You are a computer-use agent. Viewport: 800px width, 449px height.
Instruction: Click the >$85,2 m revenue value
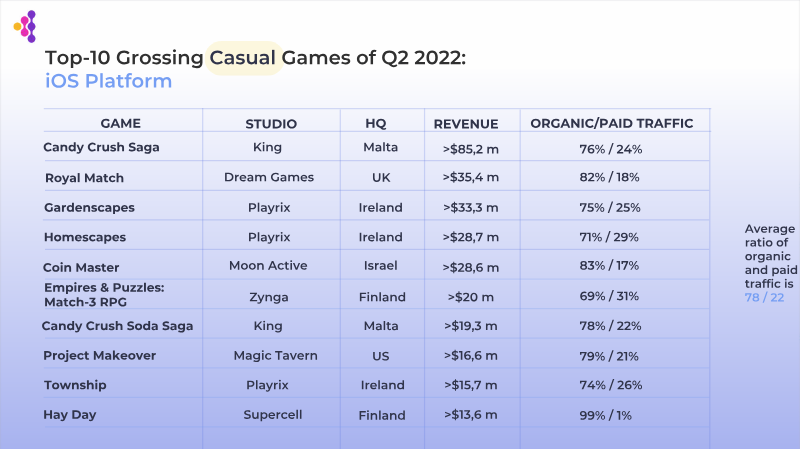(x=469, y=149)
